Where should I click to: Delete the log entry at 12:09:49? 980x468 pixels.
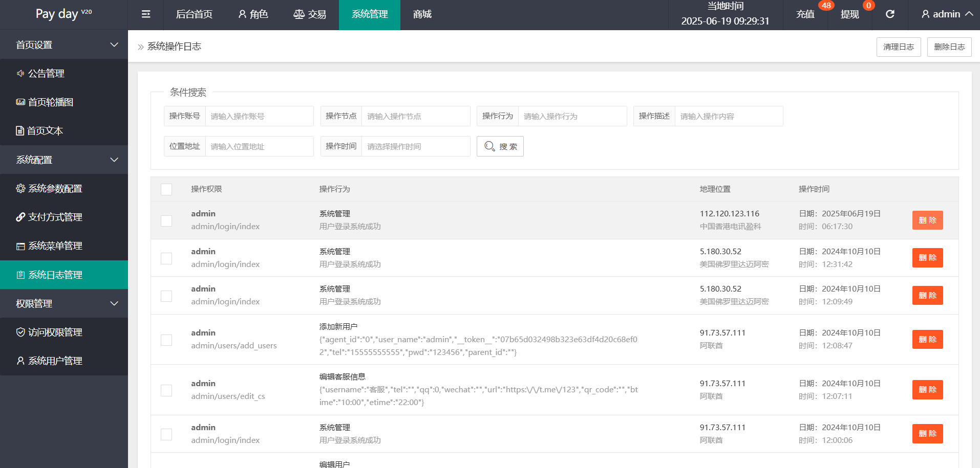point(928,296)
